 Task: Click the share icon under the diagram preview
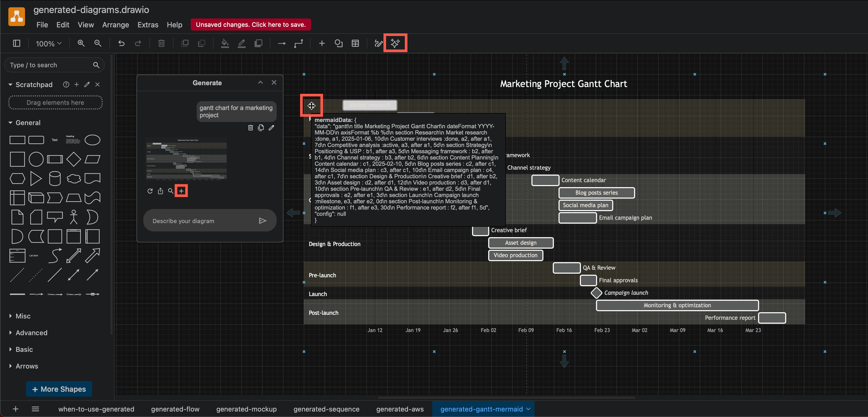pos(160,191)
